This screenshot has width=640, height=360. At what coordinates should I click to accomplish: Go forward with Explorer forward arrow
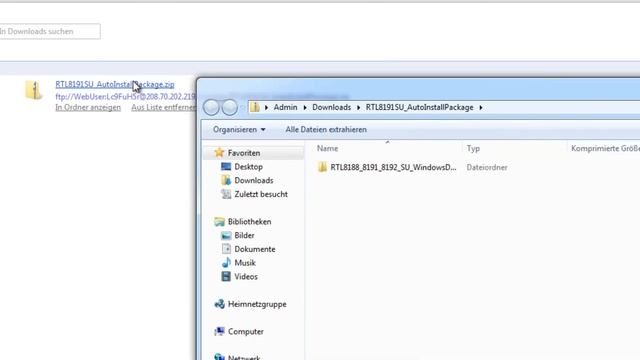click(229, 107)
